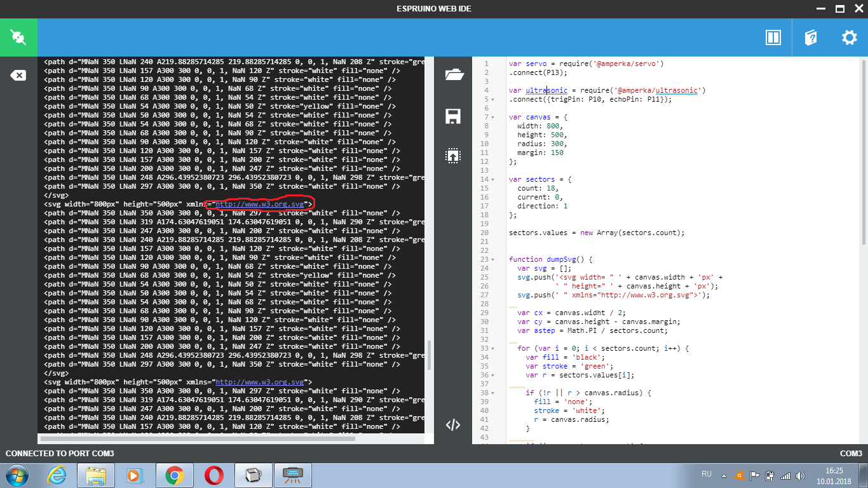Send code to Espruino with upload icon

(x=453, y=156)
